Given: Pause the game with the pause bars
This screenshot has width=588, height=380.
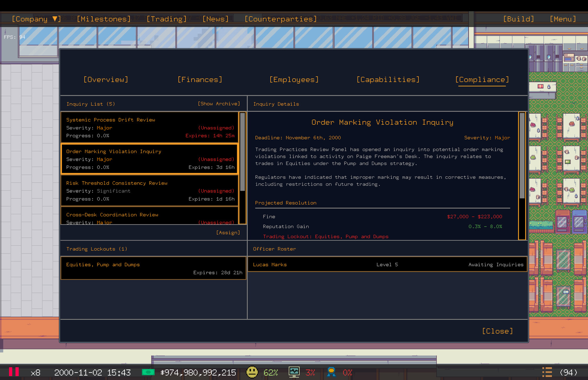Looking at the screenshot, I should click(x=14, y=372).
